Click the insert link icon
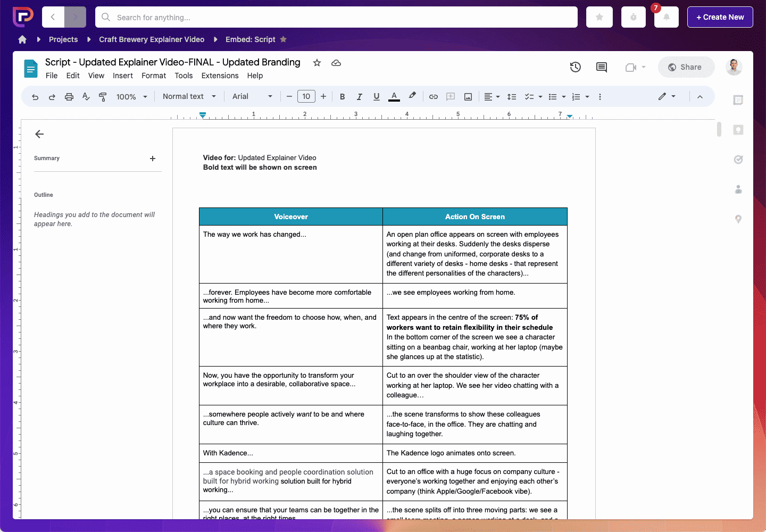Viewport: 766px width, 532px height. pyautogui.click(x=434, y=97)
